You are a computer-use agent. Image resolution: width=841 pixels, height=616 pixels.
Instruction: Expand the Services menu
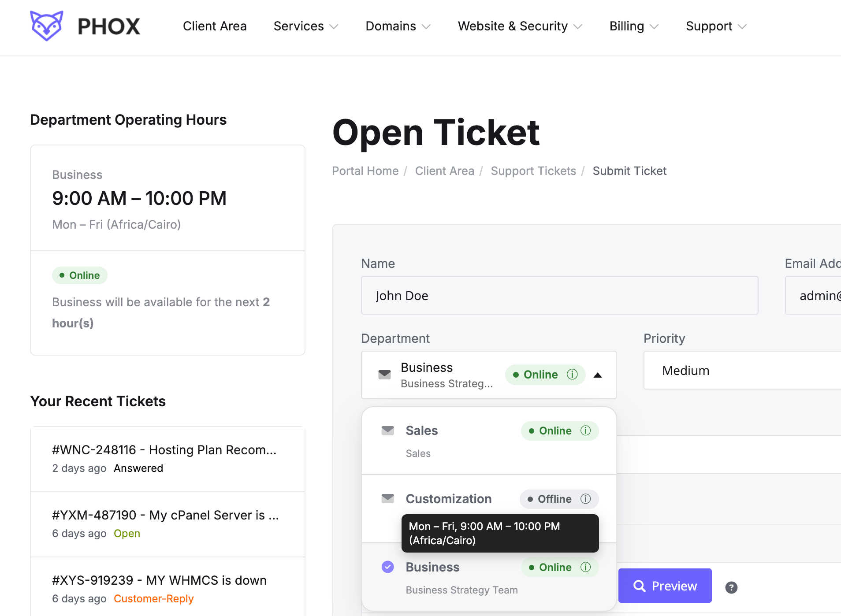[305, 26]
